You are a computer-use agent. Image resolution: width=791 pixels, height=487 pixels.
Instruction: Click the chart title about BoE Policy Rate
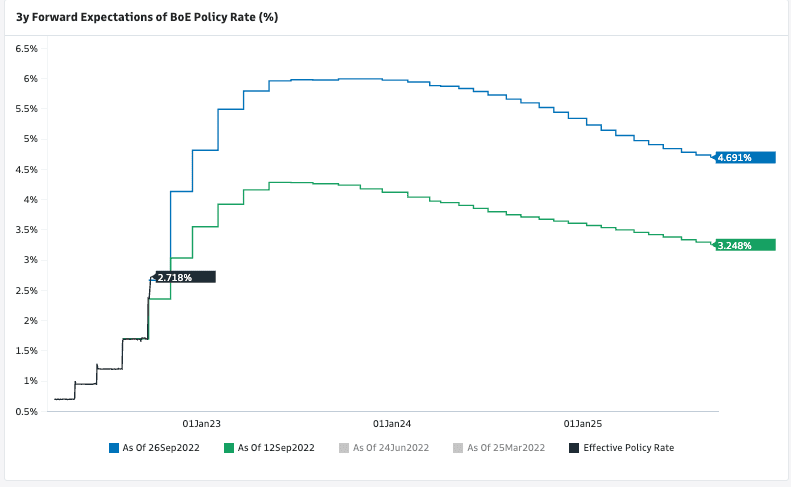pyautogui.click(x=147, y=17)
